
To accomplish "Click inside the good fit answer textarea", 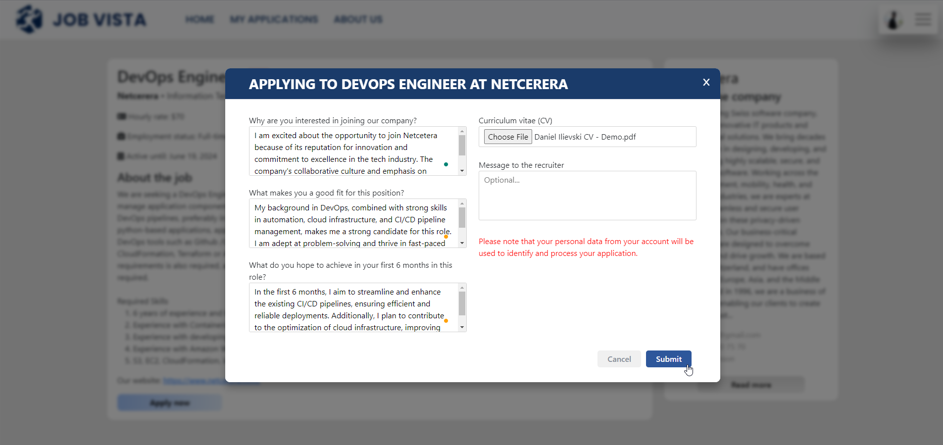I will point(350,223).
